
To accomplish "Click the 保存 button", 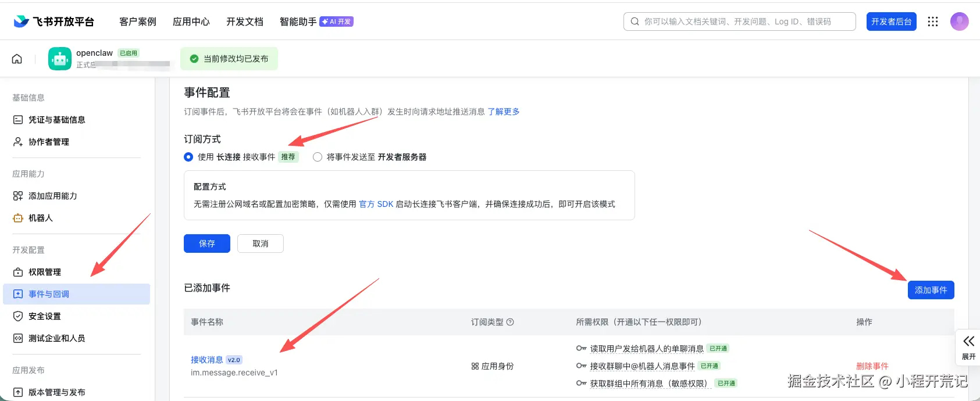I will 207,244.
